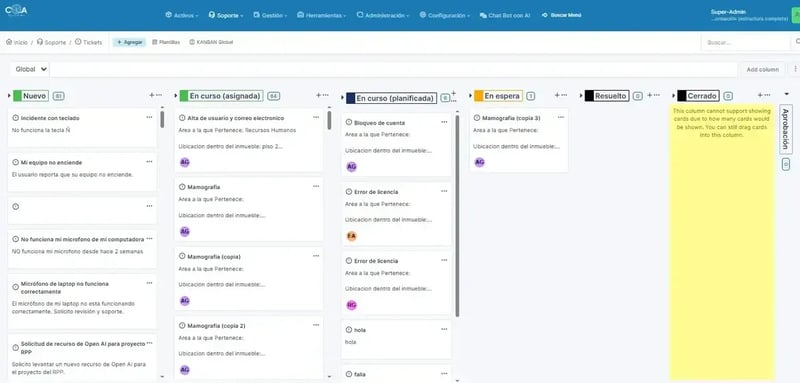Collapse the Cerrado column arrow
This screenshot has height=383, width=800.
(673, 95)
